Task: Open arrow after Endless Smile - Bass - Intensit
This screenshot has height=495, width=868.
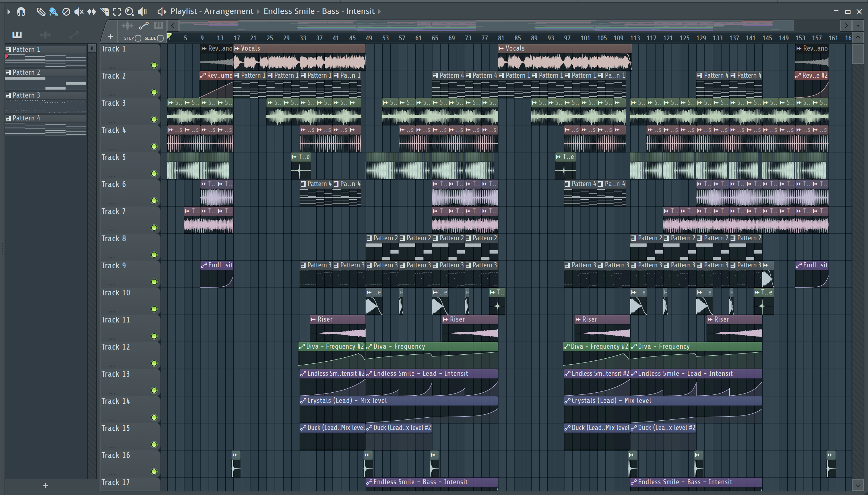Action: pos(379,11)
